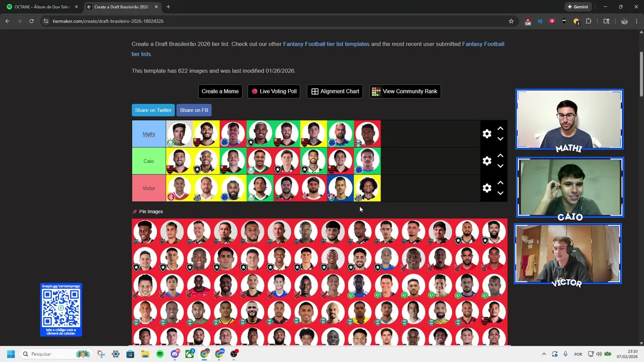
Task: Open Discord from taskbar
Action: click(x=175, y=354)
